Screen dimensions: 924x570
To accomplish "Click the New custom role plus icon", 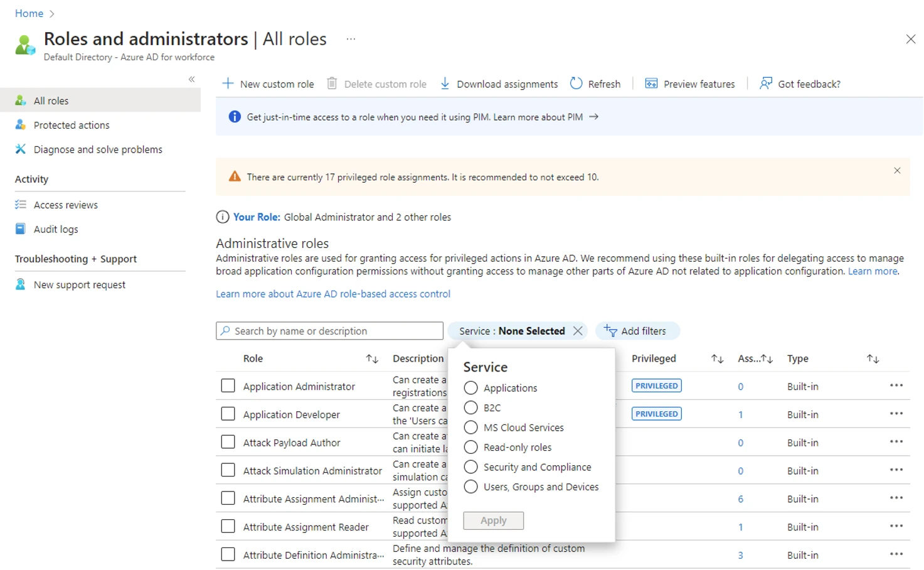I will point(228,83).
